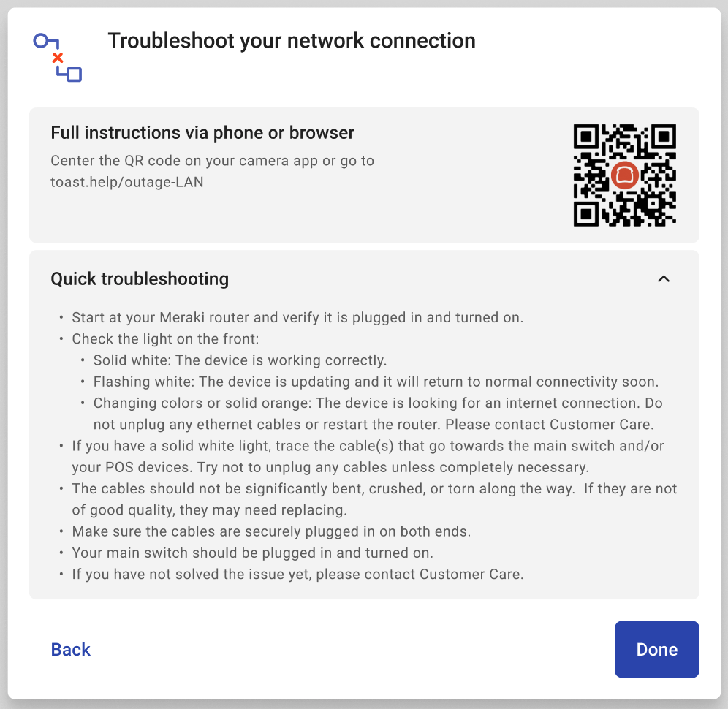Viewport: 728px width, 709px height.
Task: Click the disconnected network icon
Action: pyautogui.click(x=58, y=57)
